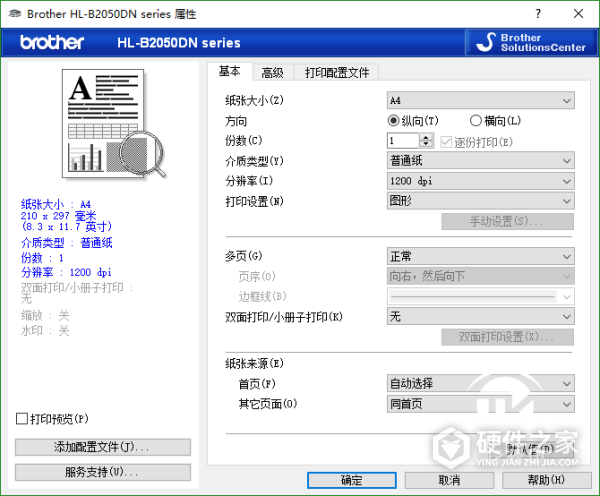Image resolution: width=600 pixels, height=496 pixels.
Task: Click the page preview thumbnail image
Action: click(114, 124)
